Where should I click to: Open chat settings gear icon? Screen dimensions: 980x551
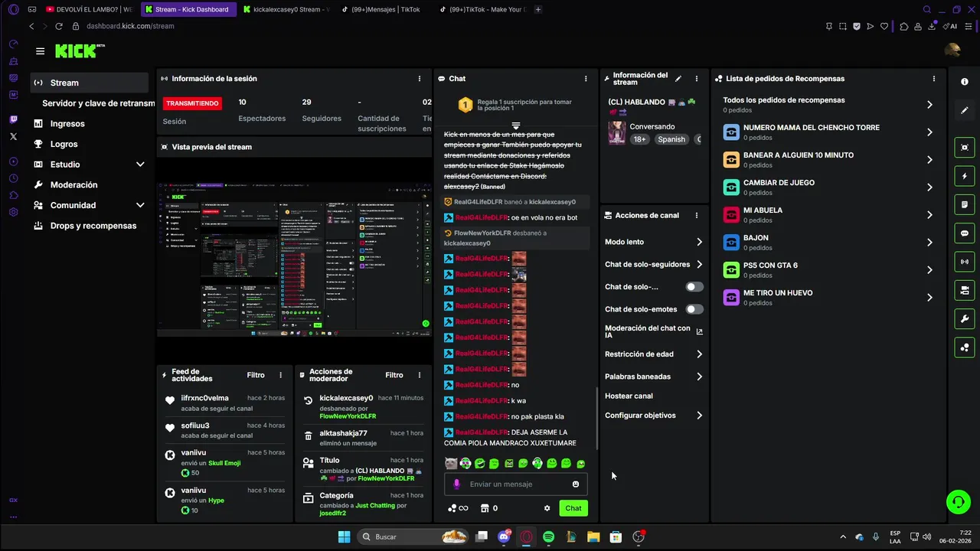[547, 508]
